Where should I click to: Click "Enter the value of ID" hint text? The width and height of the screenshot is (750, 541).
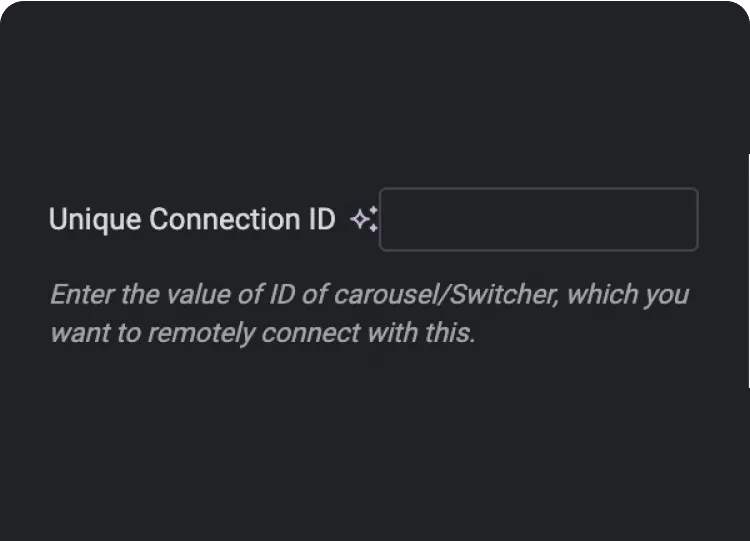click(173, 294)
